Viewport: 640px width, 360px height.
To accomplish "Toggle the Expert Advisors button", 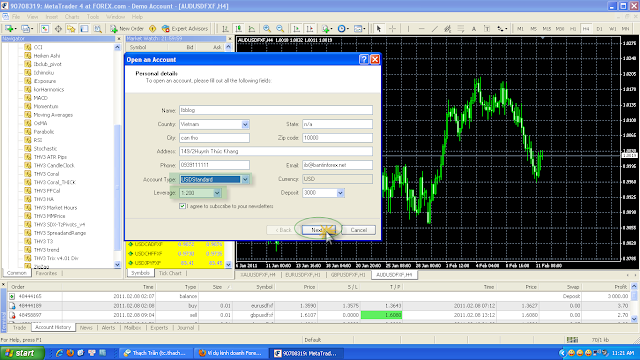I will (x=185, y=29).
